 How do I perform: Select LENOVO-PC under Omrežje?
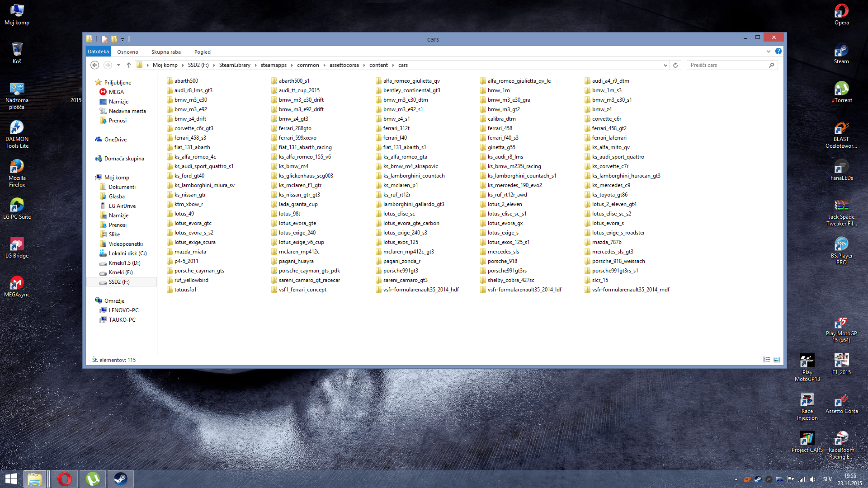coord(123,310)
